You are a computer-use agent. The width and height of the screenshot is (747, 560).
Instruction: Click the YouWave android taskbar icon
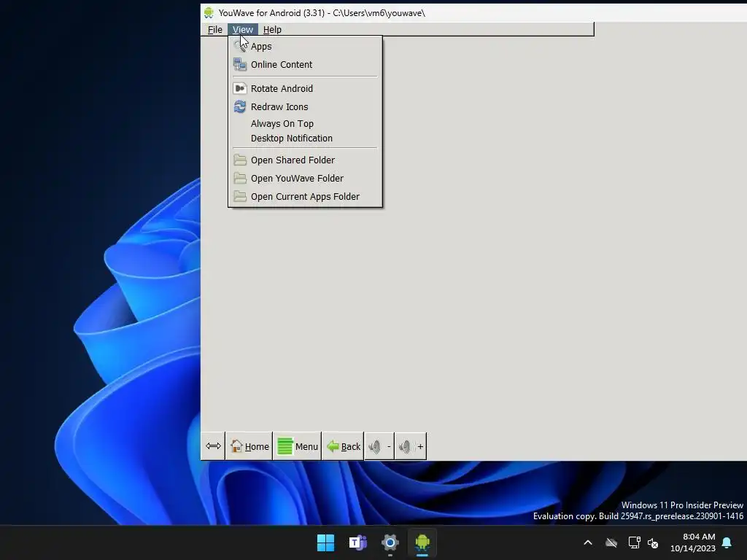pyautogui.click(x=422, y=542)
